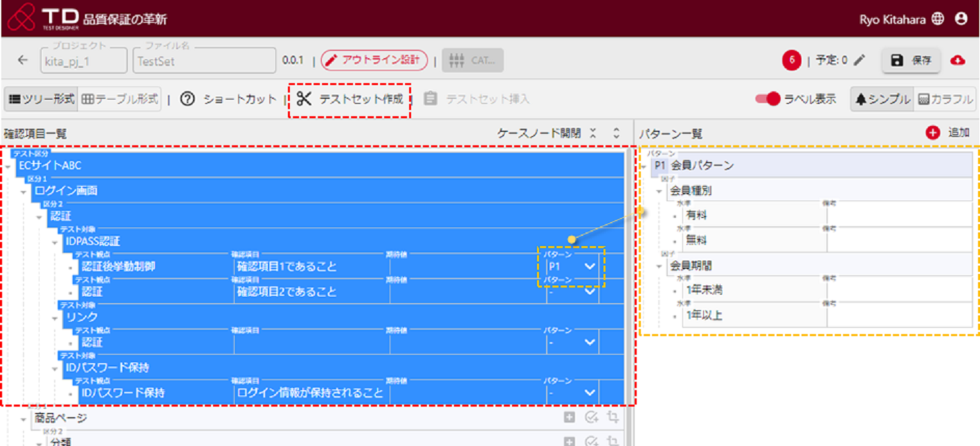
Task: Click the アウトライン設計 button
Action: [x=374, y=60]
